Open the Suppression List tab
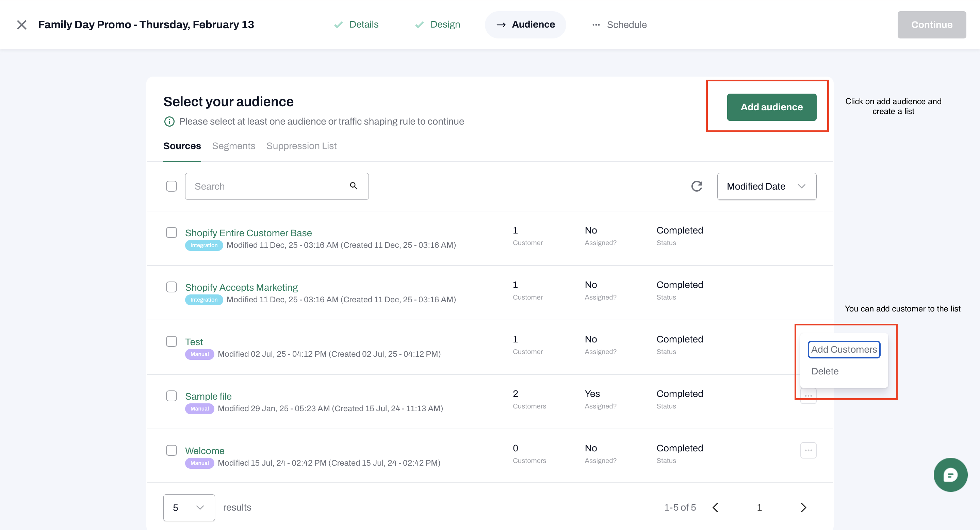Image resolution: width=980 pixels, height=530 pixels. pyautogui.click(x=301, y=146)
